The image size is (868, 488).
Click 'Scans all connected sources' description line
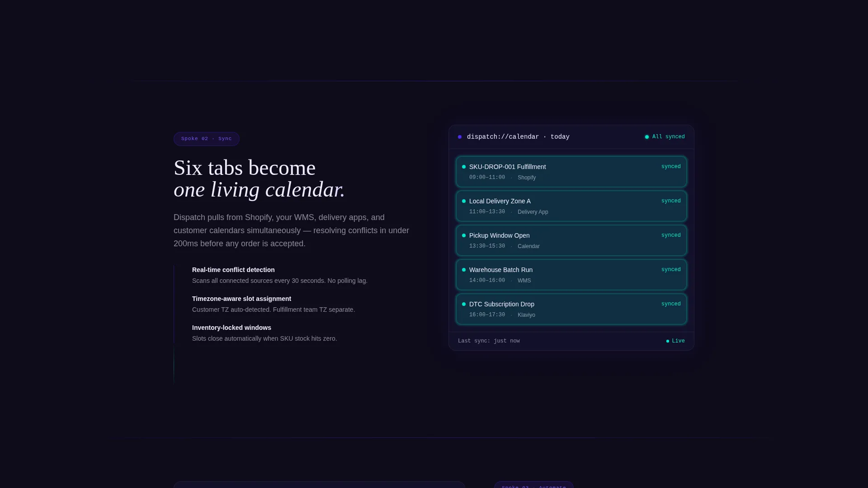pos(280,281)
